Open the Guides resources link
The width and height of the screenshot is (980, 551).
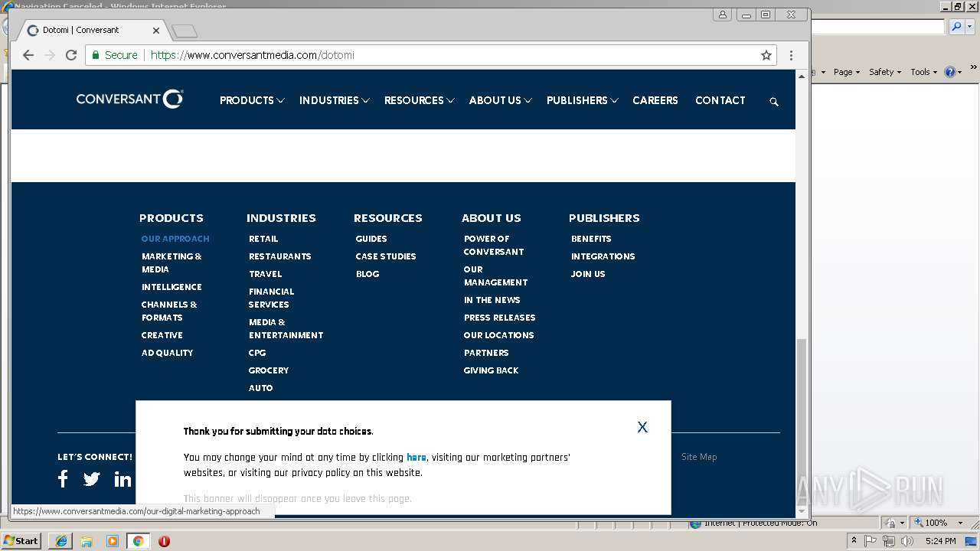pos(371,239)
